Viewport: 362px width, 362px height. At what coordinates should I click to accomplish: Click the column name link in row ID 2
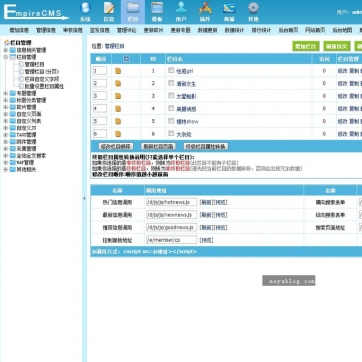tap(186, 84)
